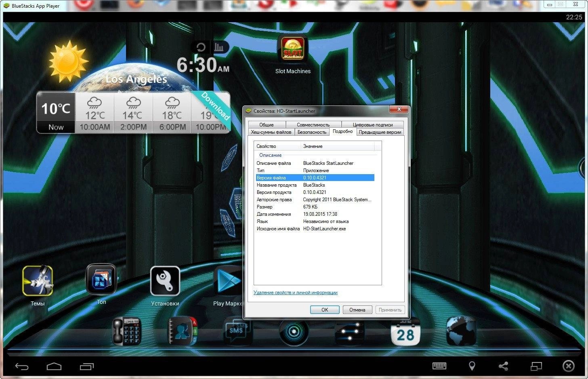The height and width of the screenshot is (379, 588).
Task: Select the Версия файла row
Action: [315, 178]
